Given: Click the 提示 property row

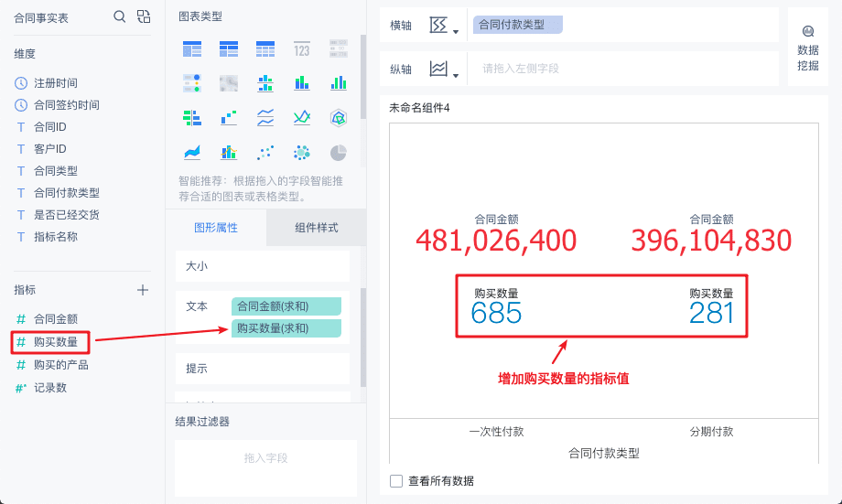Looking at the screenshot, I should (263, 369).
